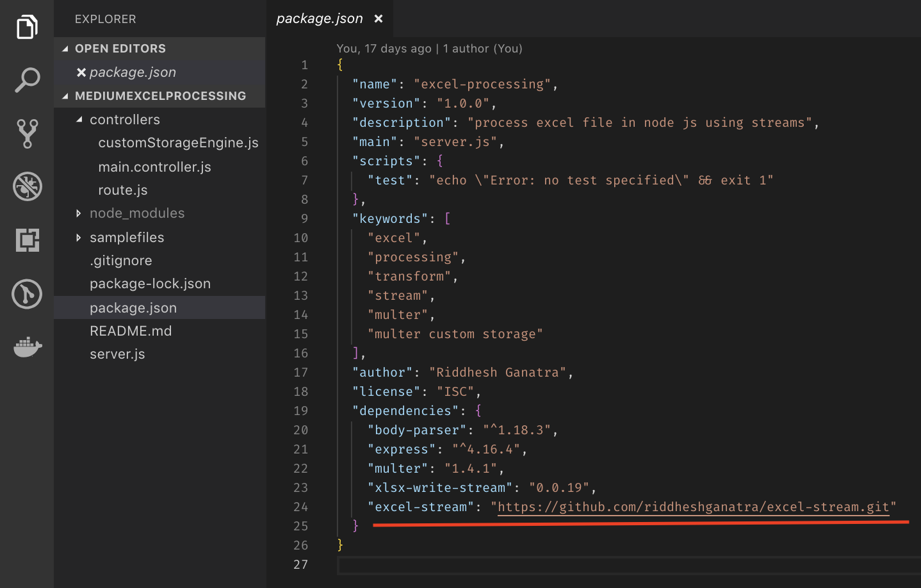Open the Docker view icon
The width and height of the screenshot is (921, 588).
27,347
